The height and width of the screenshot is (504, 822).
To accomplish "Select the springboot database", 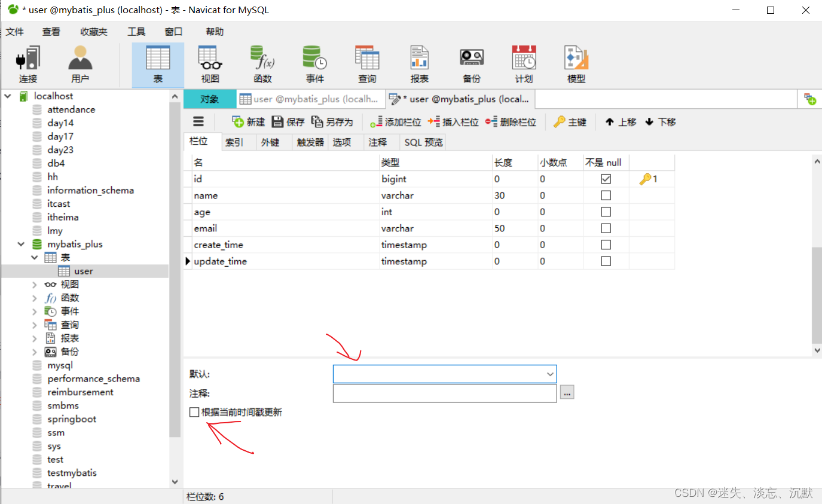I will (x=72, y=419).
